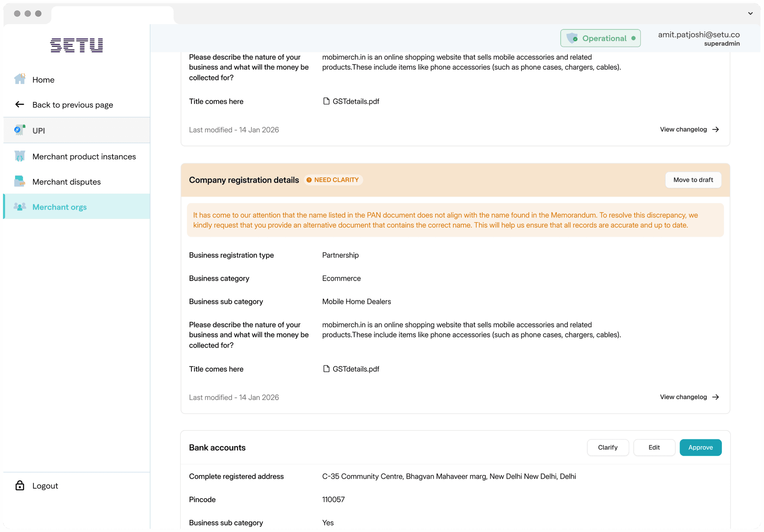Click the Home house icon
This screenshot has height=532, width=764.
click(19, 79)
